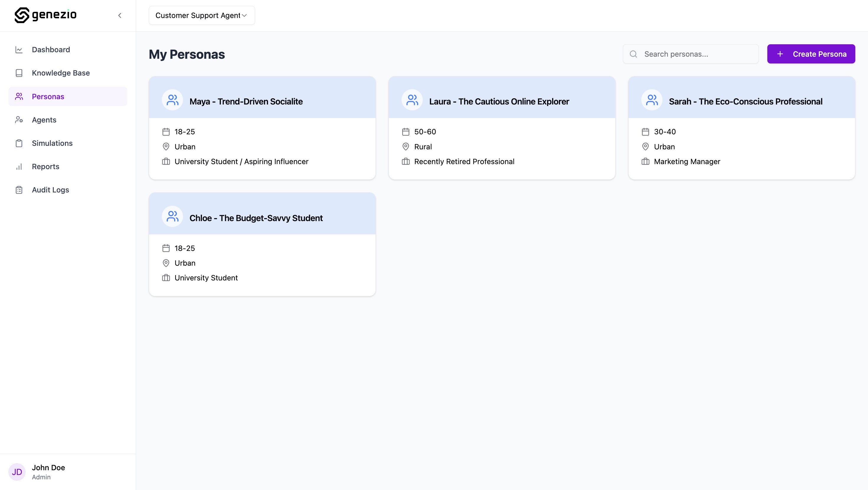Viewport: 868px width, 490px height.
Task: Click the genezio logo
Action: tap(45, 15)
